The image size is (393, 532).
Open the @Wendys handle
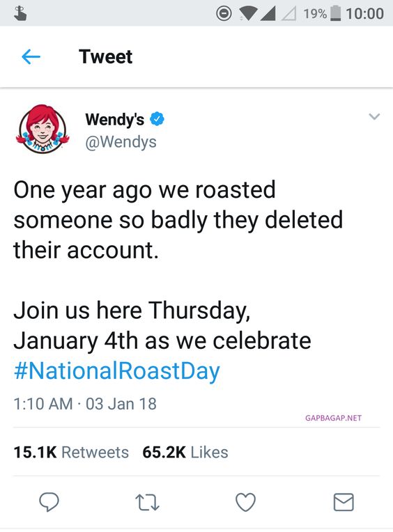(x=121, y=142)
